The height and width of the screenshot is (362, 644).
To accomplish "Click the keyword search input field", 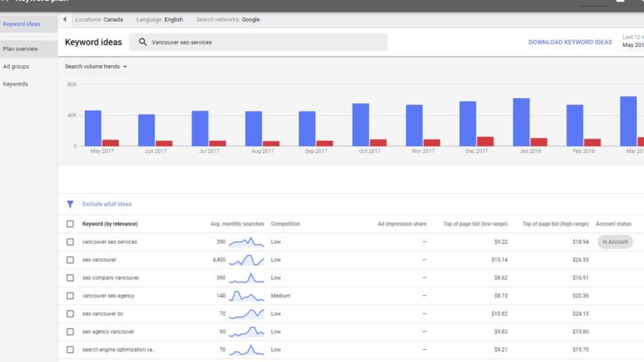I will 258,42.
